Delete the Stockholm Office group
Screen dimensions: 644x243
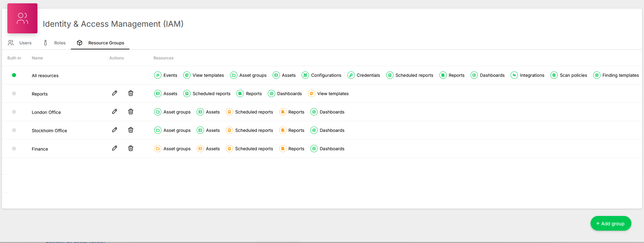click(x=131, y=130)
